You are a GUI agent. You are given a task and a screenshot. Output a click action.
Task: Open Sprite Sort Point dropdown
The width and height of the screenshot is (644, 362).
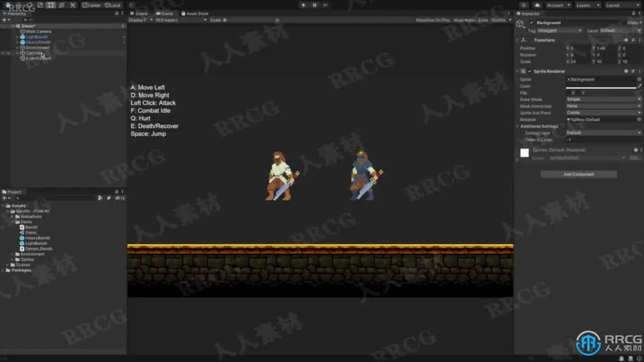click(604, 113)
